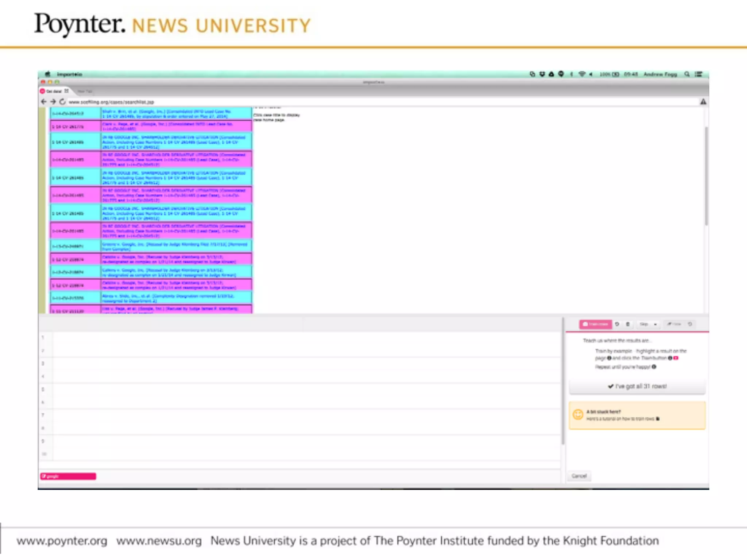Open Spotlight search magnifier icon

tap(687, 74)
